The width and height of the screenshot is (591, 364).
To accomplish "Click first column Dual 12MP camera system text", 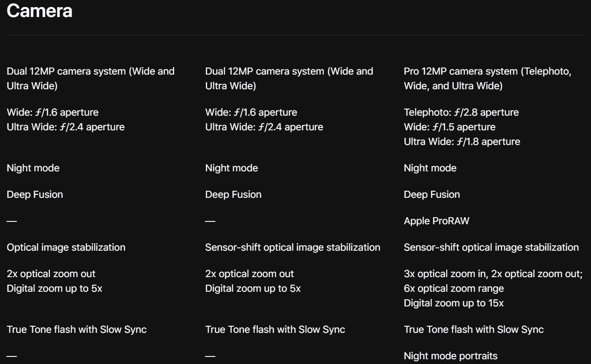I will (91, 79).
